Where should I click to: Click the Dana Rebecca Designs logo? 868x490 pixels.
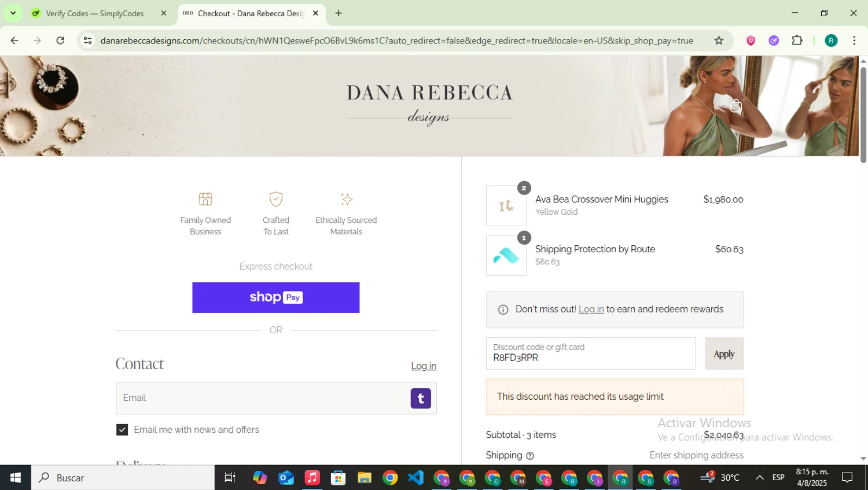(429, 104)
